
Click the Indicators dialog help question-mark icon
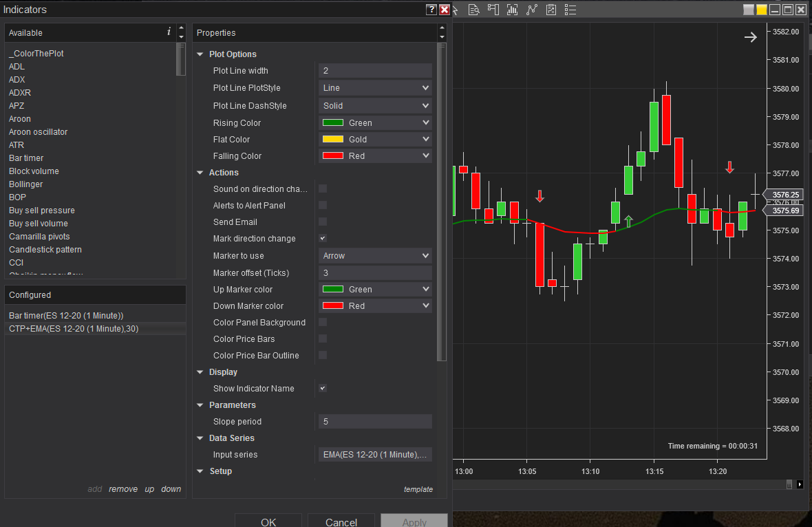431,10
